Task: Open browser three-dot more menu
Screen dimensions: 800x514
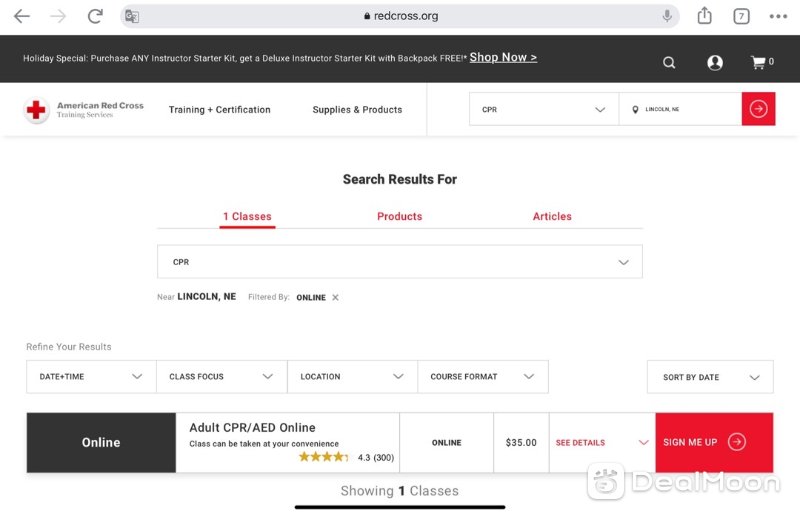Action: (x=778, y=16)
